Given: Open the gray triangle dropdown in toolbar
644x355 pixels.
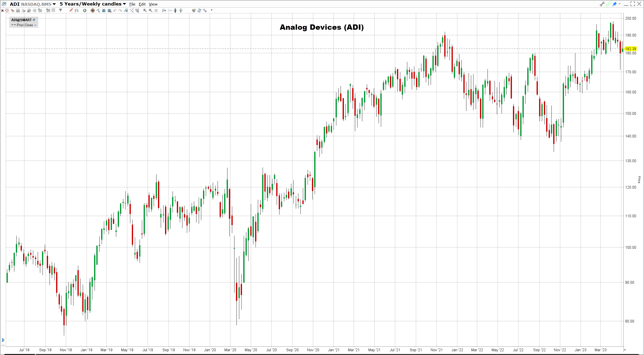Looking at the screenshot, I should click(60, 10).
